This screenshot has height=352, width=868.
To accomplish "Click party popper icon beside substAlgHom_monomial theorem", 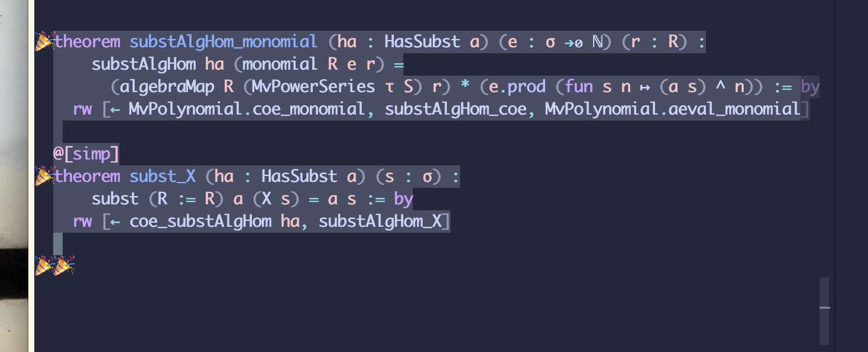I will pos(44,42).
